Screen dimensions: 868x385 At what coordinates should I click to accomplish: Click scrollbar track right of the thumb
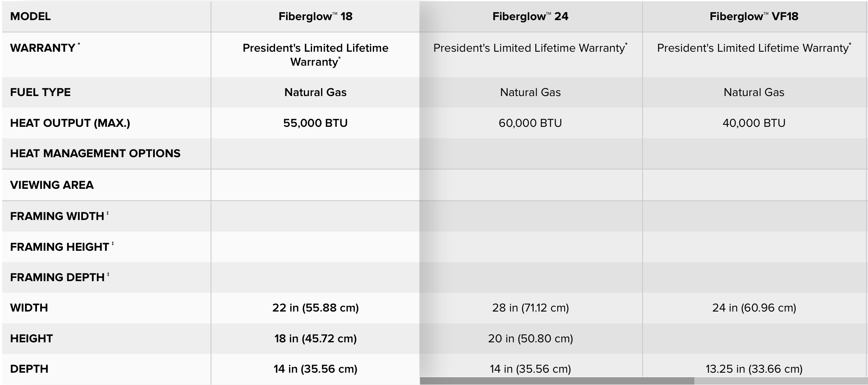click(x=780, y=381)
